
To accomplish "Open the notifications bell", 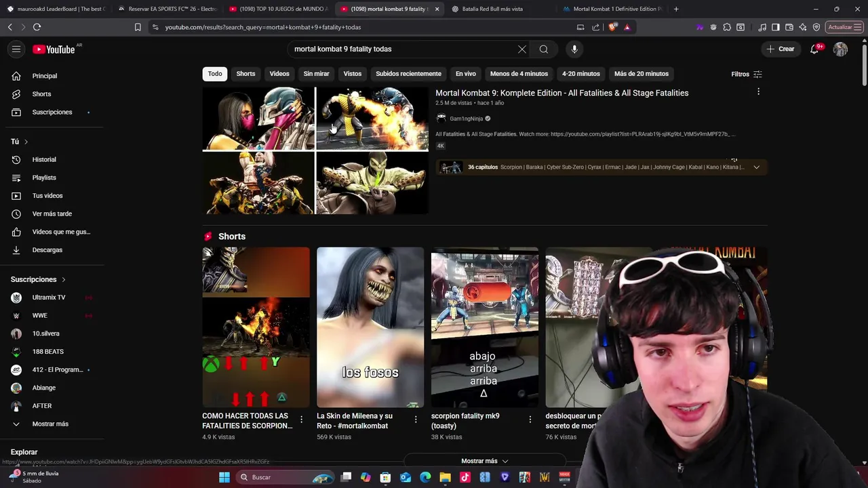I will click(814, 49).
